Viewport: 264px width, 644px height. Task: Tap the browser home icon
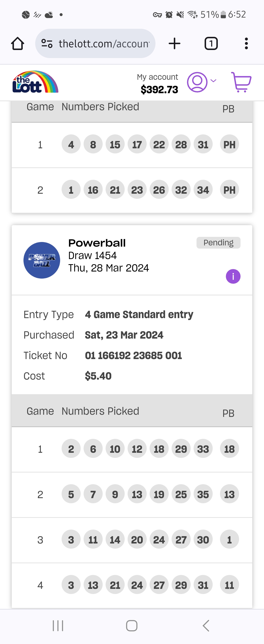coord(18,44)
